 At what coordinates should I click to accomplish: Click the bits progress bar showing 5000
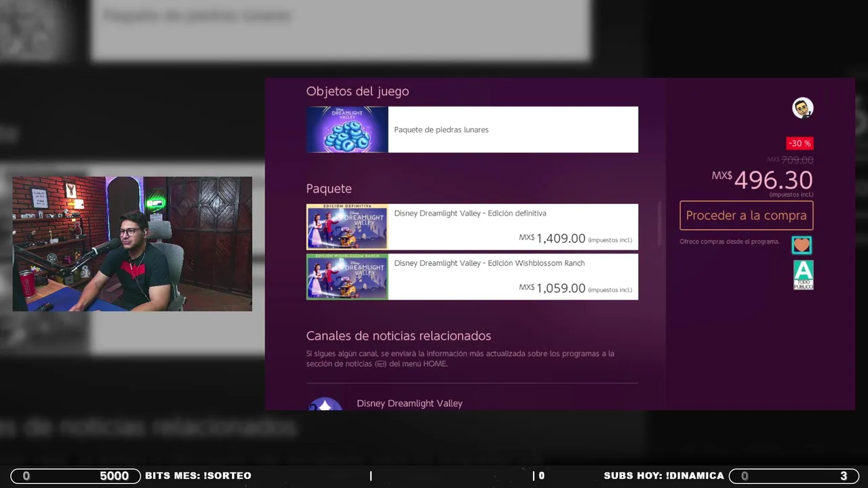click(76, 476)
